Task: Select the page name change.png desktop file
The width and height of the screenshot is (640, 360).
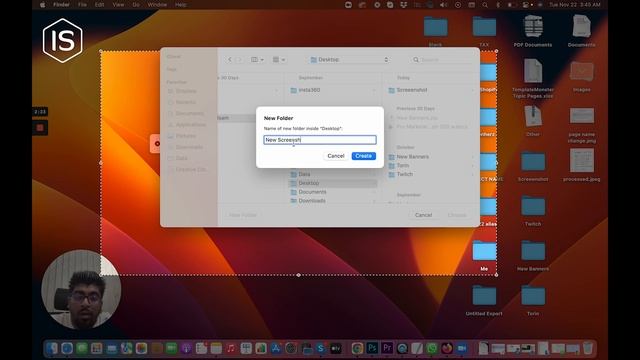Action: 582,125
